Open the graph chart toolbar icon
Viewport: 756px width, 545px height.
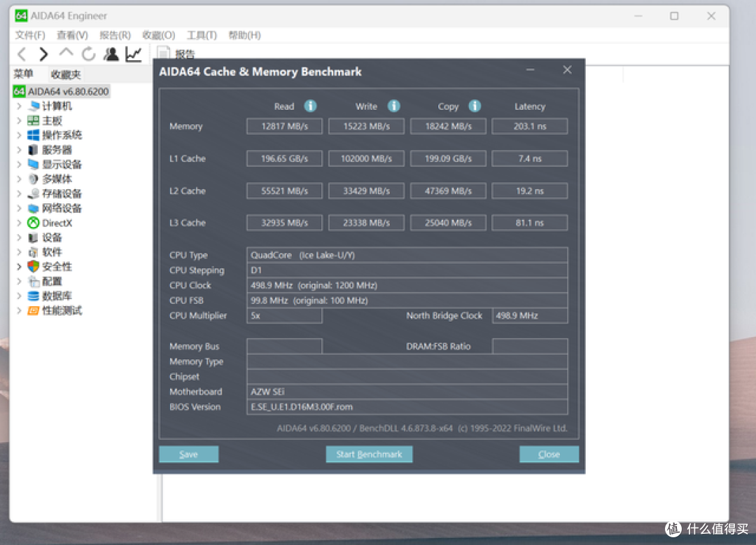(134, 54)
